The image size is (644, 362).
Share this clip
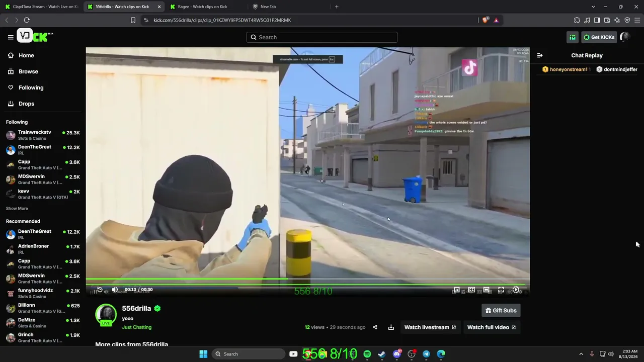[375, 327]
